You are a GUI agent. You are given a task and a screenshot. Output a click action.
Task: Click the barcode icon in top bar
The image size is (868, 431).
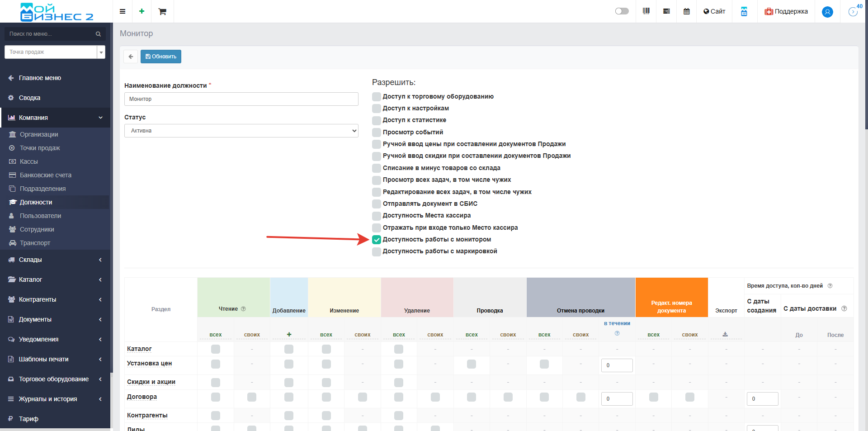click(x=646, y=11)
